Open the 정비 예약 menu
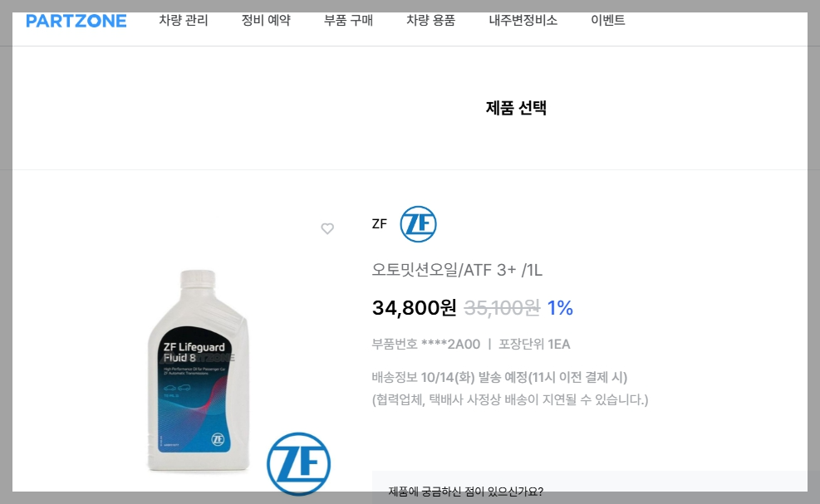 pos(266,21)
